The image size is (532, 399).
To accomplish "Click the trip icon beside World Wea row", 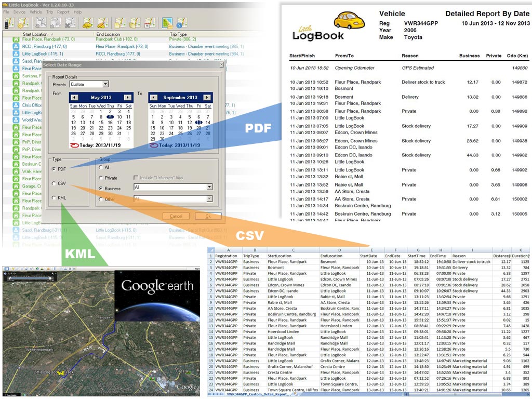I will [16, 120].
